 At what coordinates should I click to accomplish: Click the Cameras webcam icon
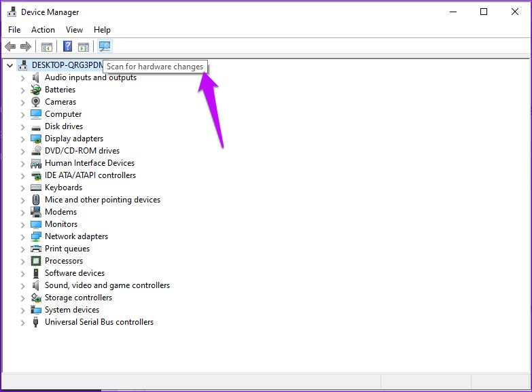pyautogui.click(x=35, y=102)
